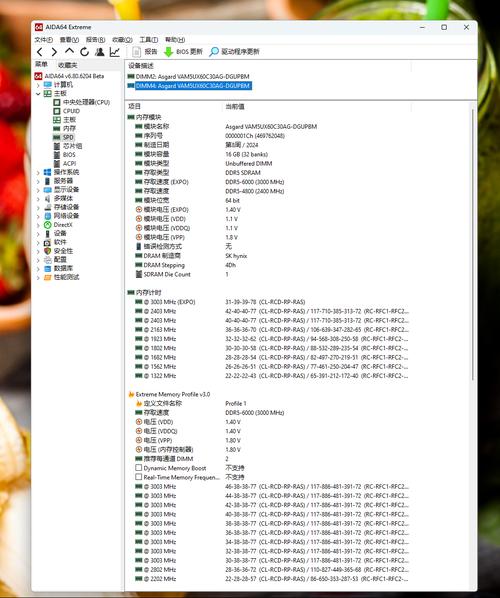
Task: Open the 工具 menu
Action: [x=148, y=40]
